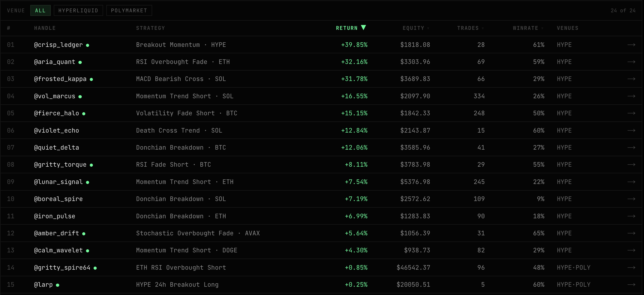Open trader profile @frosted_kappa

tap(60, 79)
